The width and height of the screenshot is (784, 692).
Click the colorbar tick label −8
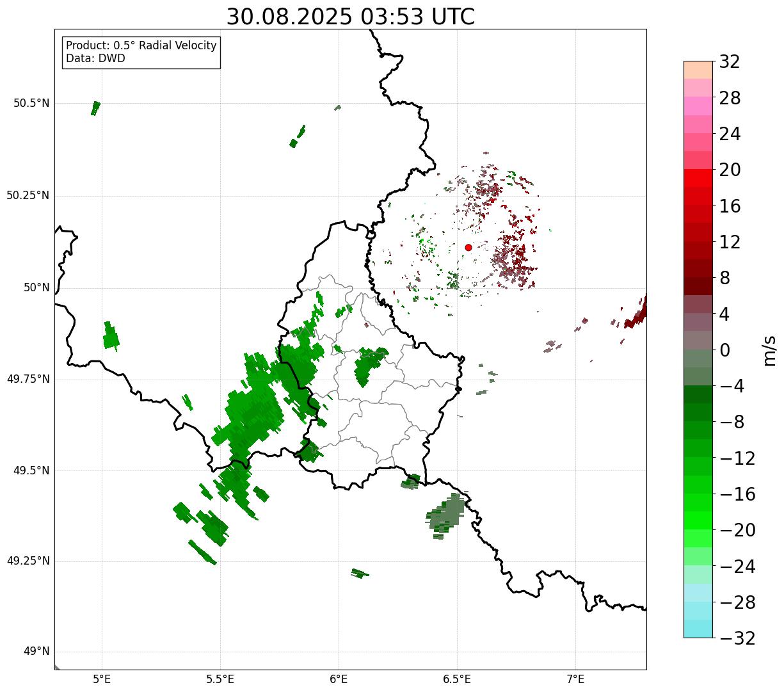coord(732,422)
